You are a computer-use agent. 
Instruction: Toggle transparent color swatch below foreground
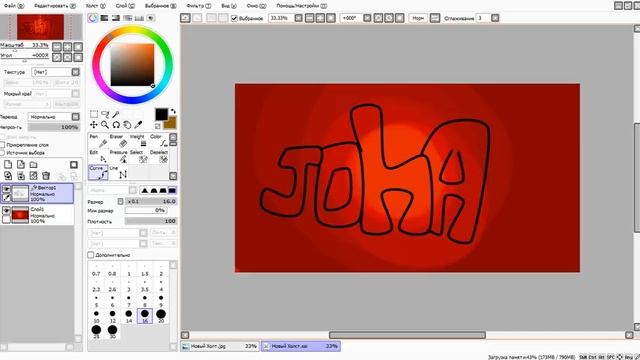click(158, 126)
